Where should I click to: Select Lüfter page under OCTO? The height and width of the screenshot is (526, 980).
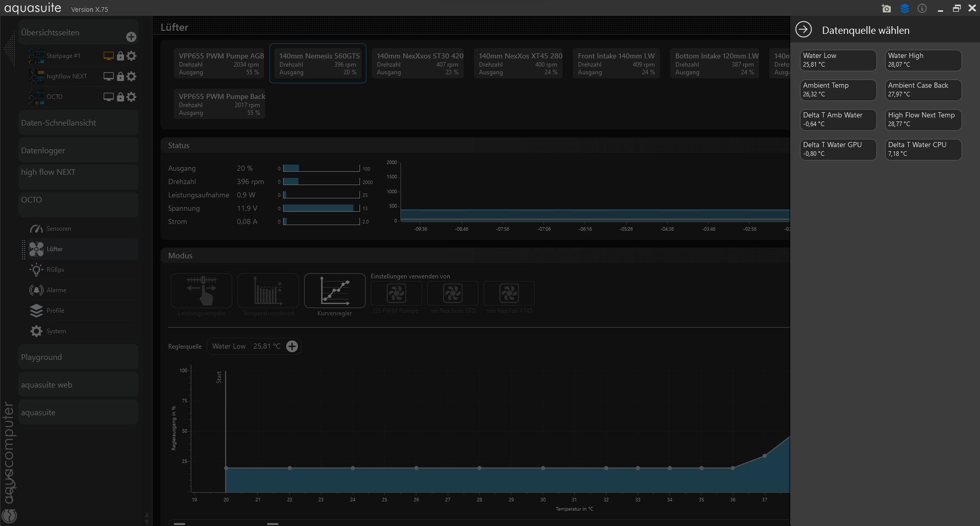pyautogui.click(x=82, y=249)
